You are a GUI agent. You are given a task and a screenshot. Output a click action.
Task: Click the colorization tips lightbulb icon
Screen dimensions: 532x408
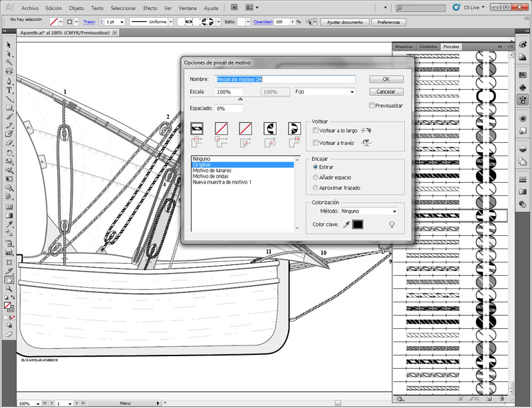(392, 225)
